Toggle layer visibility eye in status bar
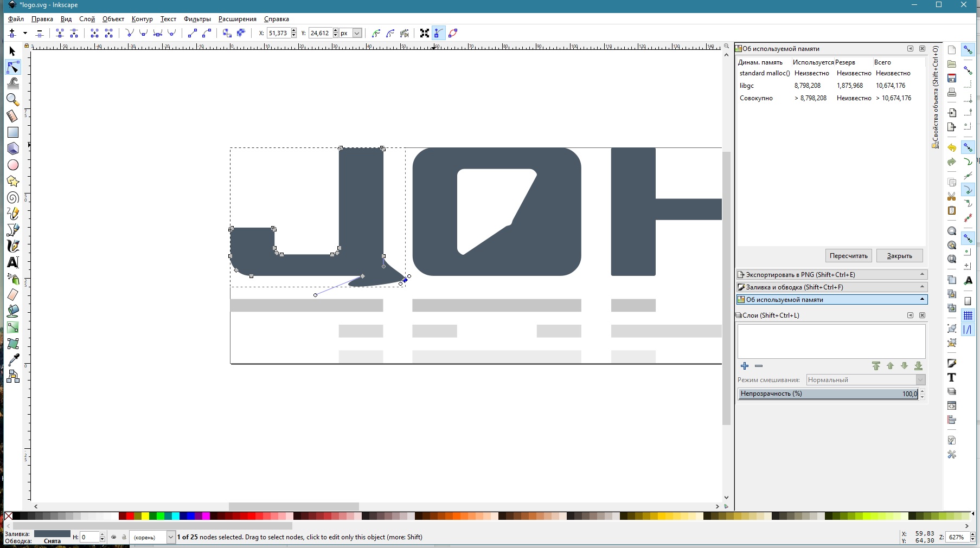 (113, 537)
